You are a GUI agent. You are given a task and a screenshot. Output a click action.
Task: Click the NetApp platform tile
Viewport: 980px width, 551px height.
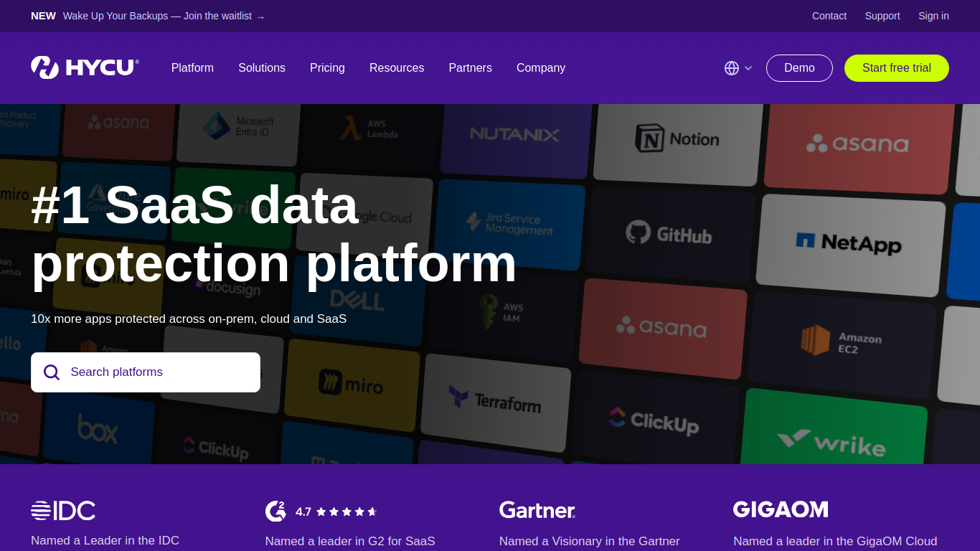point(849,244)
